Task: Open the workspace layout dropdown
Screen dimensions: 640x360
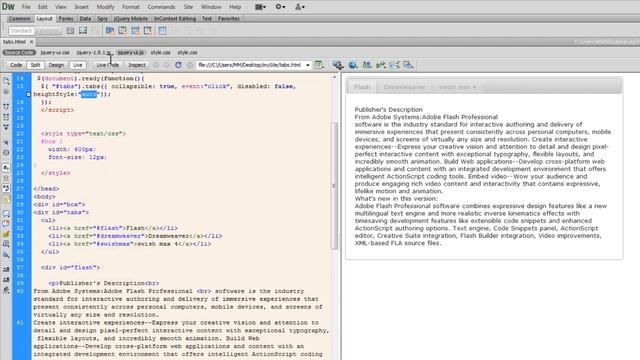Action: tap(260, 7)
